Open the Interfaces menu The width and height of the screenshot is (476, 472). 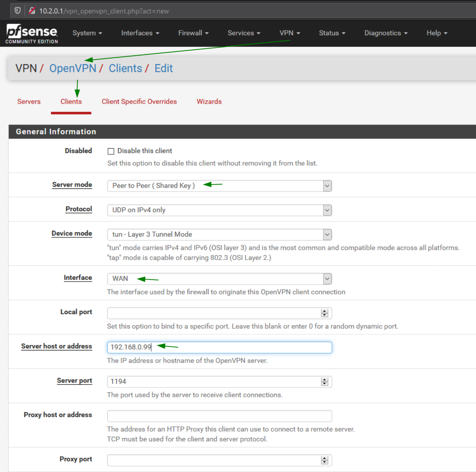point(140,33)
